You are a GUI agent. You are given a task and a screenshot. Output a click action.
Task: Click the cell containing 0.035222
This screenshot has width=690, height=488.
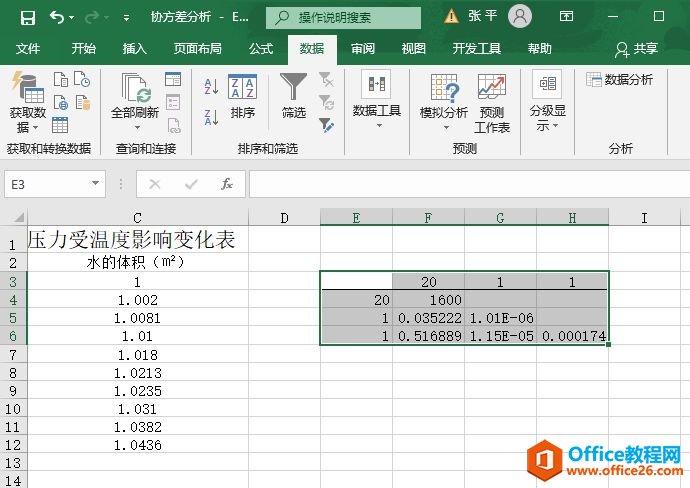click(x=429, y=318)
